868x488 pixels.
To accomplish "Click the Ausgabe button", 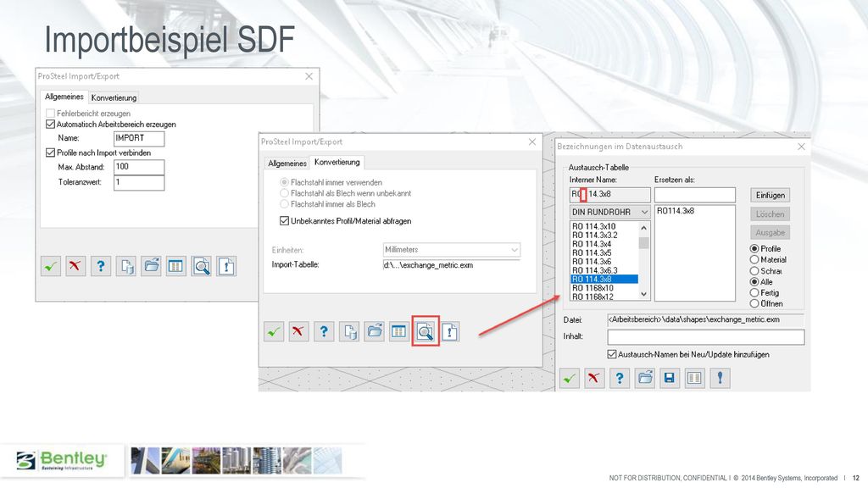I will (x=770, y=232).
